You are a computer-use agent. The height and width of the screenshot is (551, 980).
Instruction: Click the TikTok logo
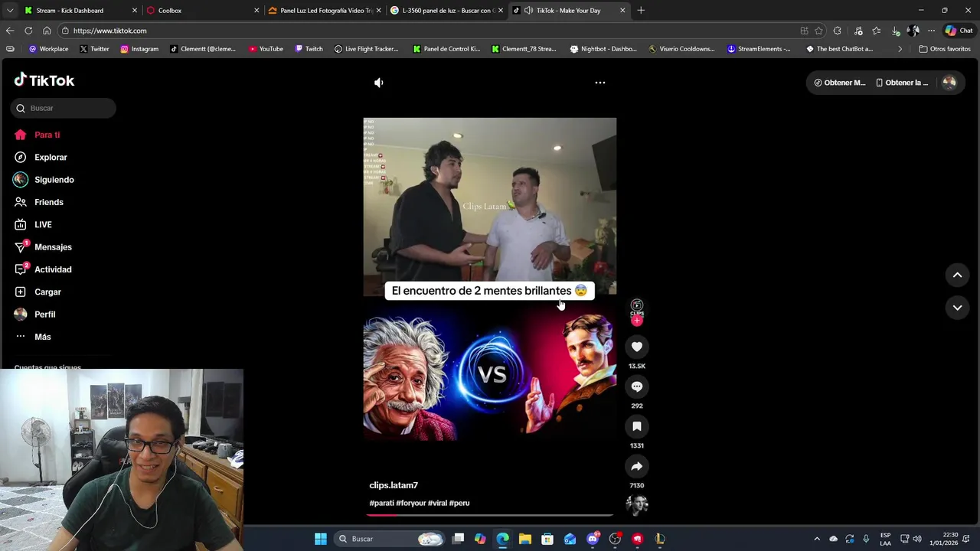[x=44, y=80]
